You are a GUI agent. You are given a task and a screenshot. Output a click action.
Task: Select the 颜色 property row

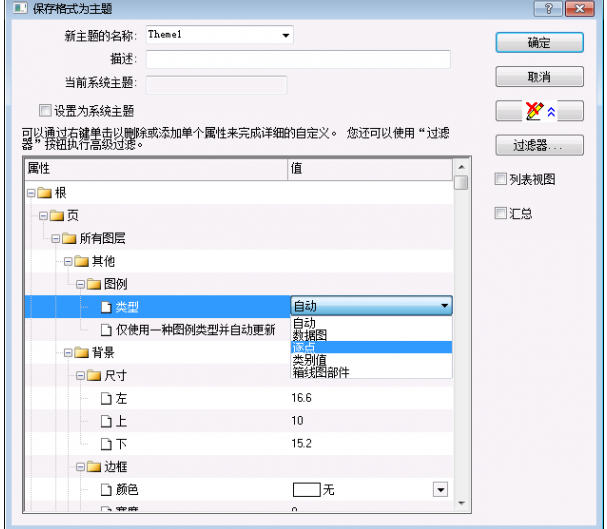tap(239, 490)
